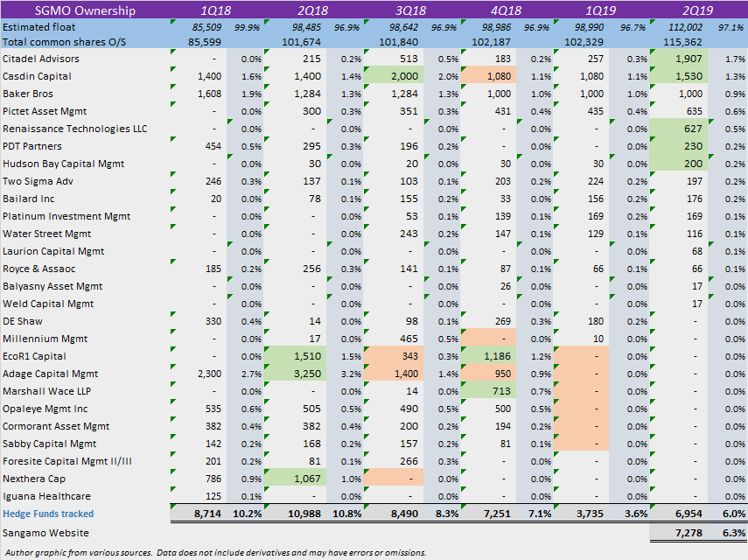Click the 'Millennium Mgmt' row label
Screen dimensions: 748x560
45,339
